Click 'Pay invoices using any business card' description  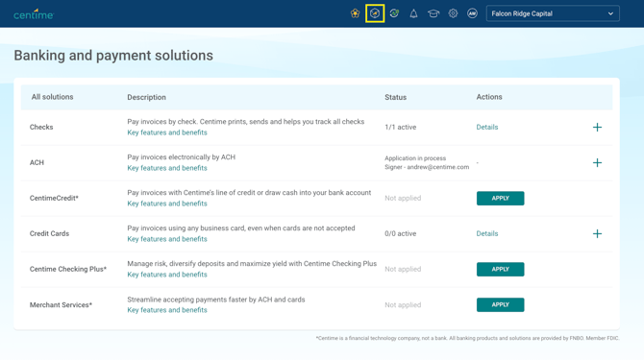(241, 228)
